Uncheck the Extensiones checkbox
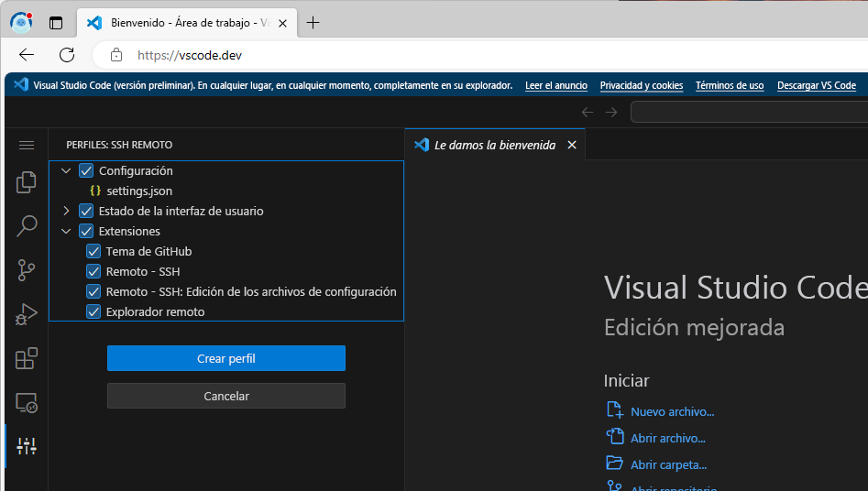The image size is (868, 491). point(86,231)
